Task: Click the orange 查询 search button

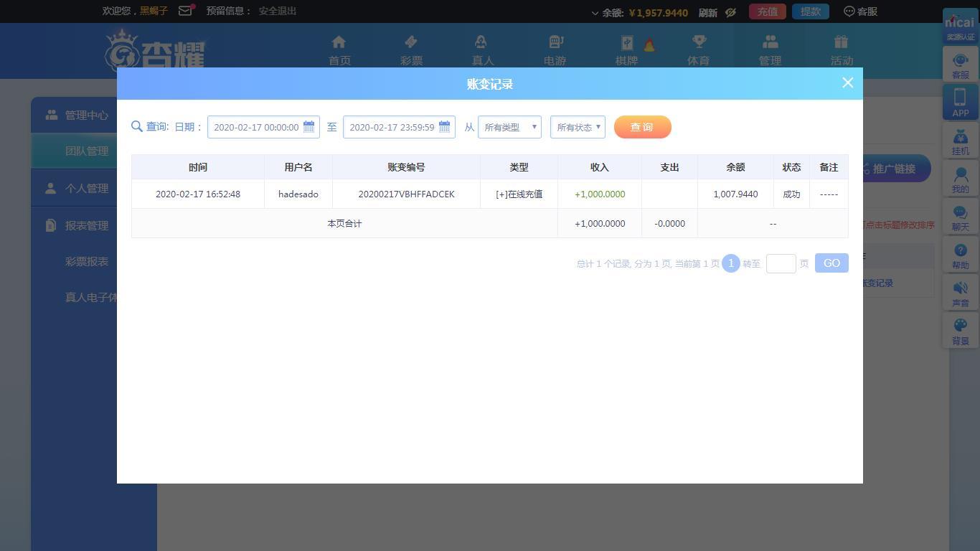Action: (x=643, y=127)
